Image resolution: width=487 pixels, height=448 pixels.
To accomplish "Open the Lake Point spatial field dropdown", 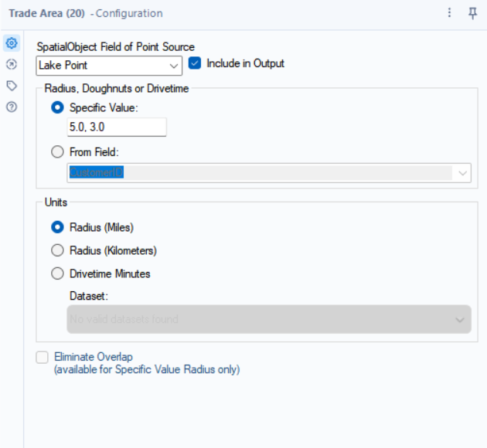I will [109, 66].
